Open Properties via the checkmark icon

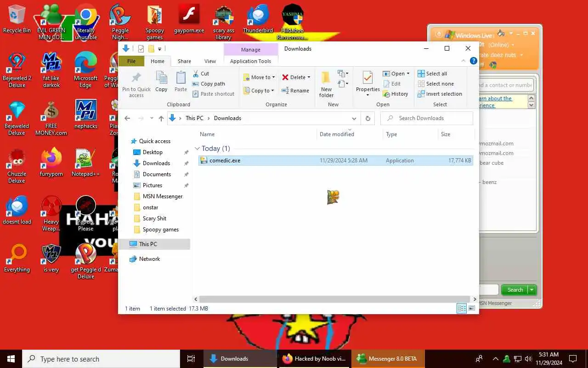[367, 77]
